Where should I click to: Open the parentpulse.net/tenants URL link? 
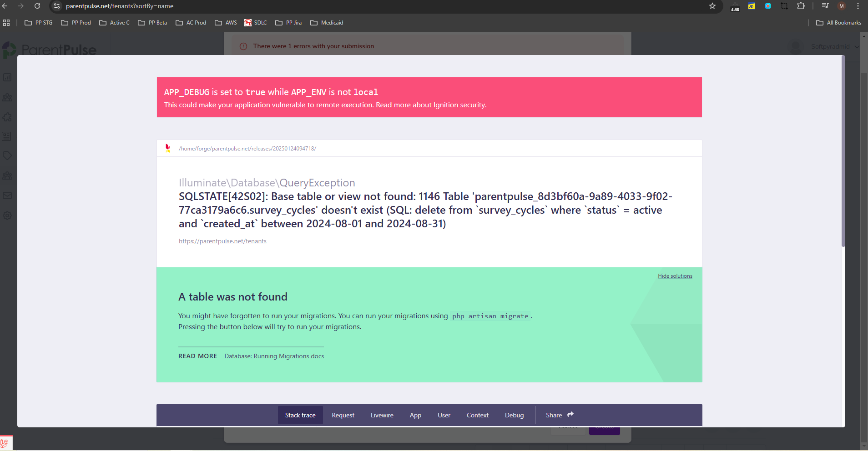(x=222, y=241)
